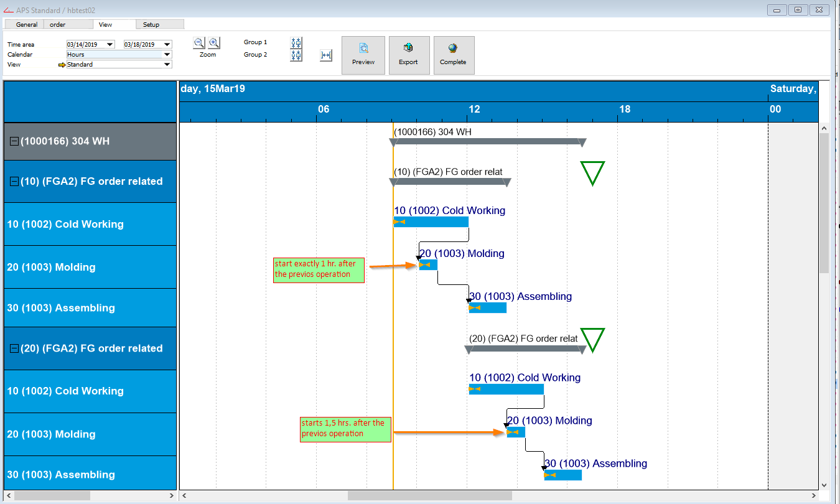Open the Calendar dropdown showing Hours
The height and width of the screenshot is (504, 840).
pyautogui.click(x=167, y=54)
